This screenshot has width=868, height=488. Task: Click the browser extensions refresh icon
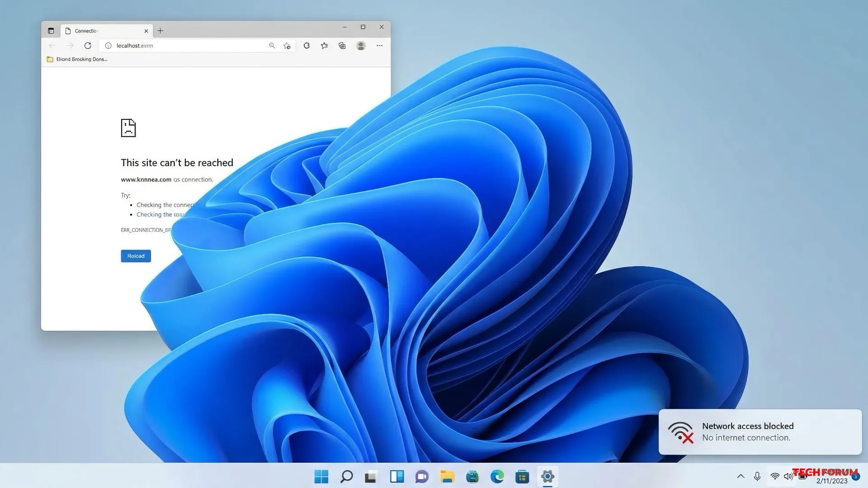tap(307, 46)
